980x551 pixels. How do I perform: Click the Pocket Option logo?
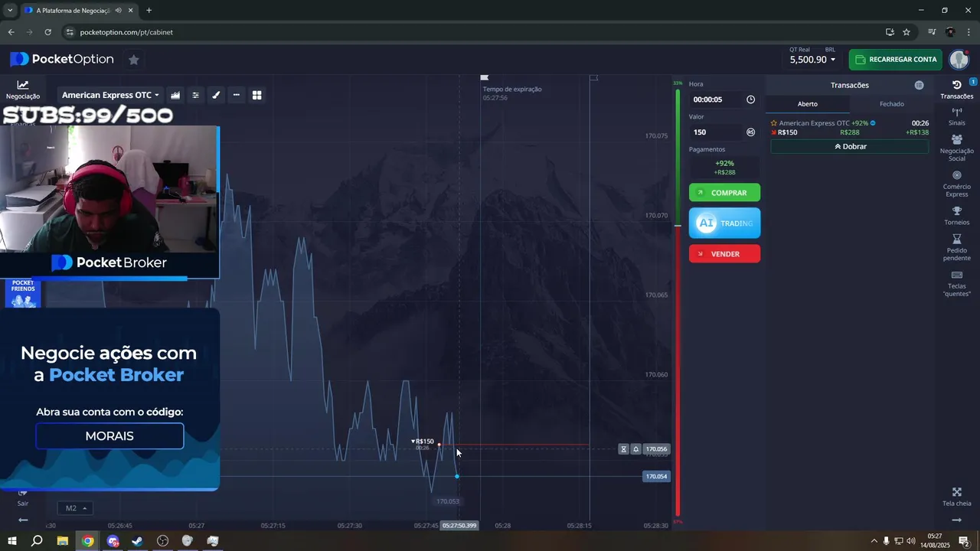(x=62, y=60)
